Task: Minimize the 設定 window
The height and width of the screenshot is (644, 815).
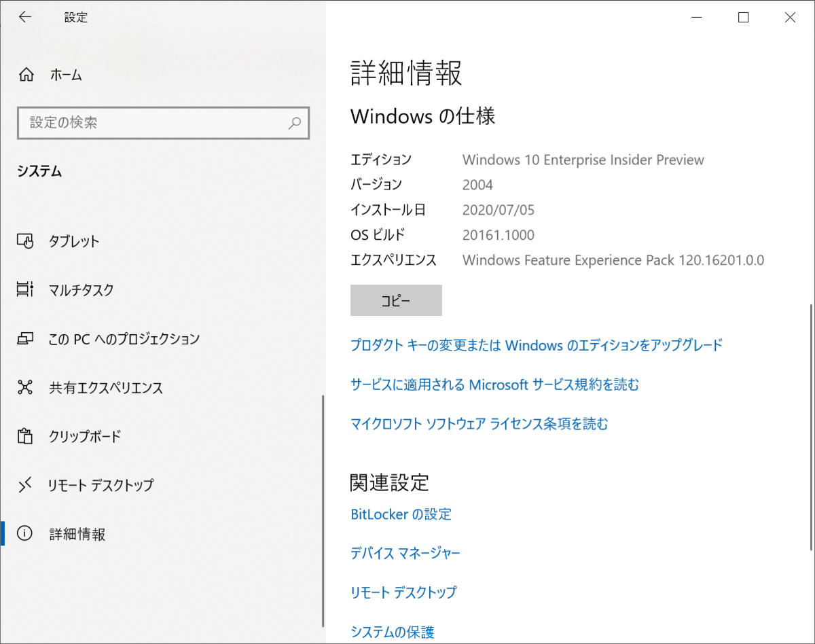Action: (x=698, y=18)
